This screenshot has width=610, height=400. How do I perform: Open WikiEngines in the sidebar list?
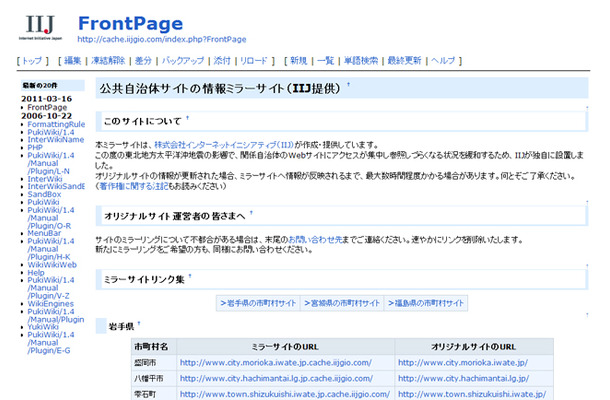pos(50,304)
